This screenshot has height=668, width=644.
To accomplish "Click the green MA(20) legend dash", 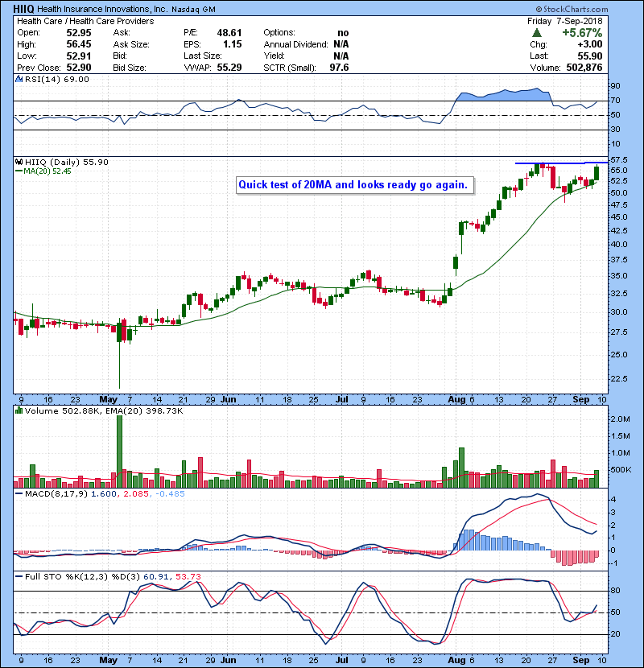I will pos(19,171).
